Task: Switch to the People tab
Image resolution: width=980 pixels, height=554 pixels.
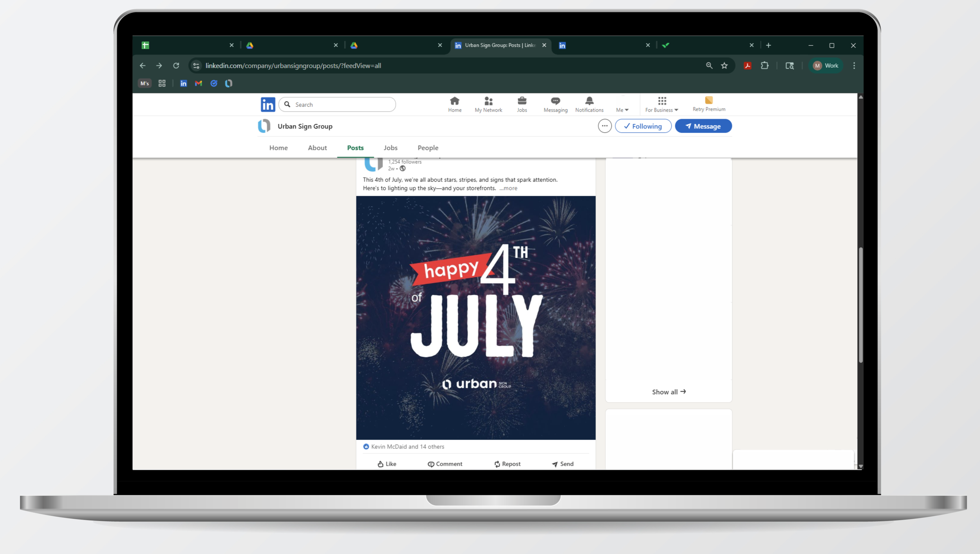Action: pyautogui.click(x=428, y=147)
